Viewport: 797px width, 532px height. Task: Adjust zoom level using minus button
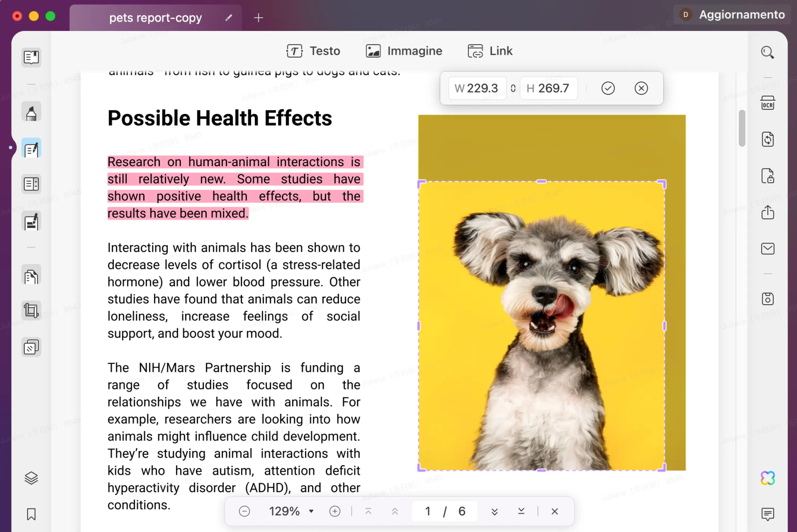(245, 511)
